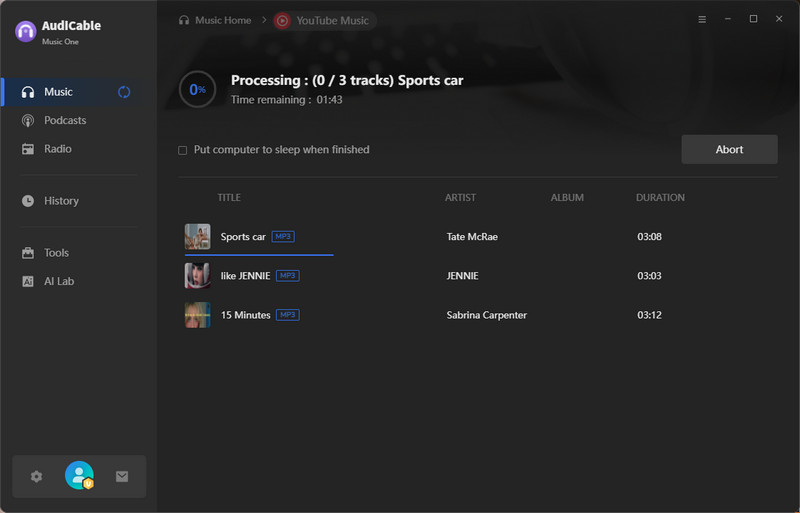Image resolution: width=800 pixels, height=513 pixels.
Task: Click the TITLE column header
Action: pyautogui.click(x=229, y=198)
